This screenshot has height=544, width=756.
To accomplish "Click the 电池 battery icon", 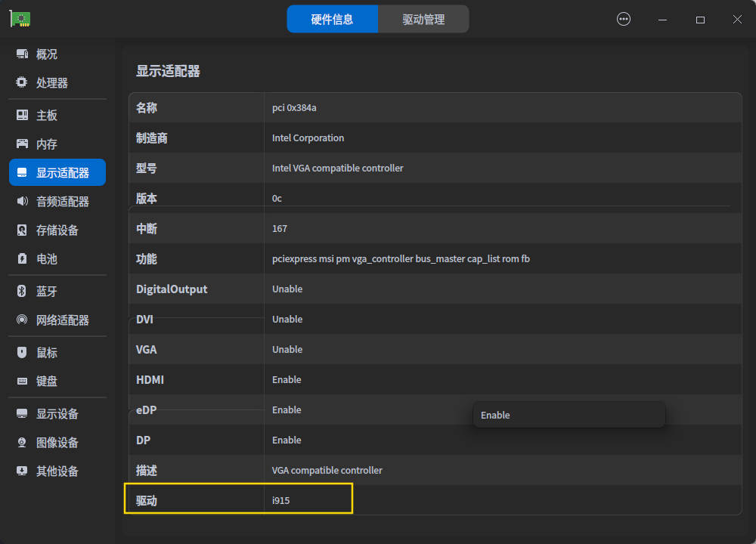I will 22,258.
